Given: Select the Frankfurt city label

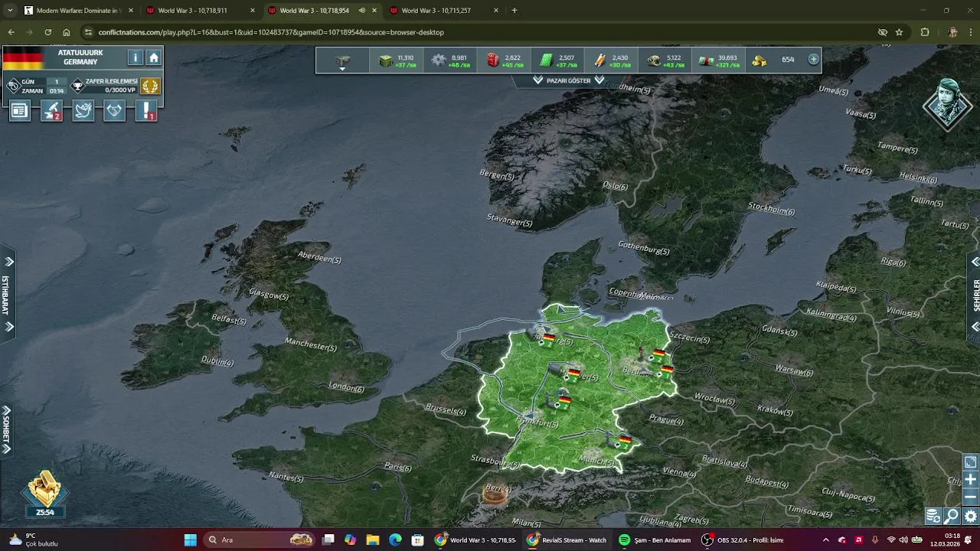Looking at the screenshot, I should 536,423.
